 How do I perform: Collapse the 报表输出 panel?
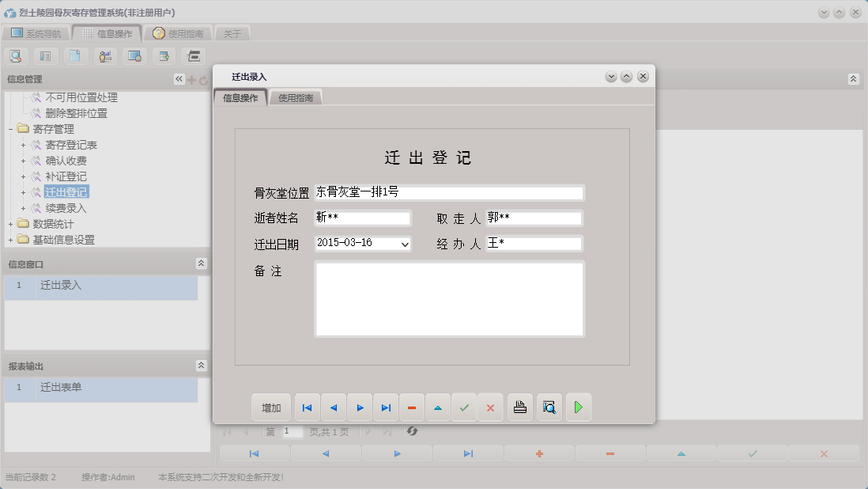coord(201,366)
